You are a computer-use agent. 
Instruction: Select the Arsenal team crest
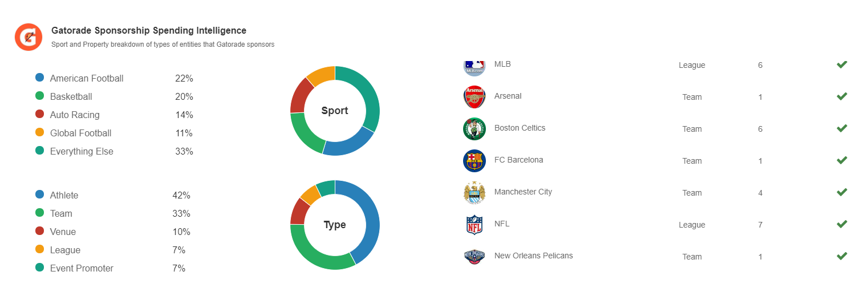[474, 97]
